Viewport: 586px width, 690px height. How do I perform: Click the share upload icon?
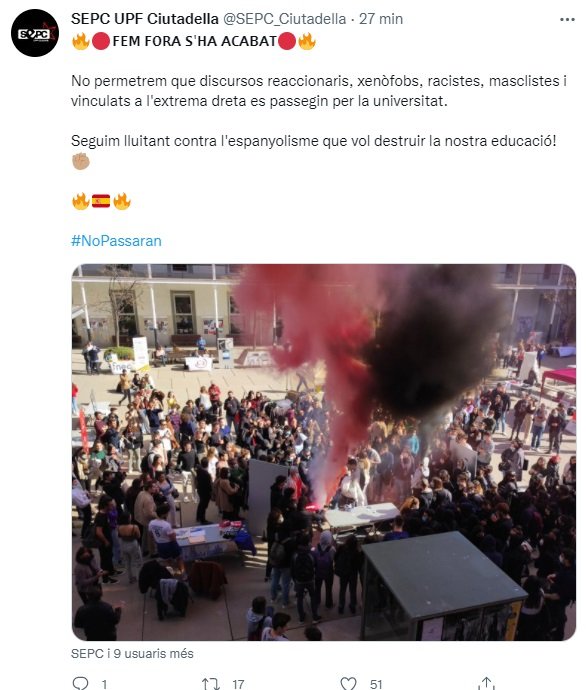point(486,683)
